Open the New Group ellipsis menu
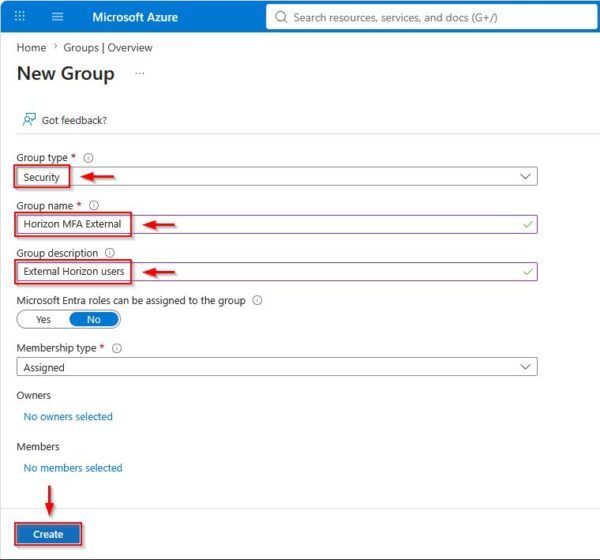The image size is (600, 560). coord(140,73)
